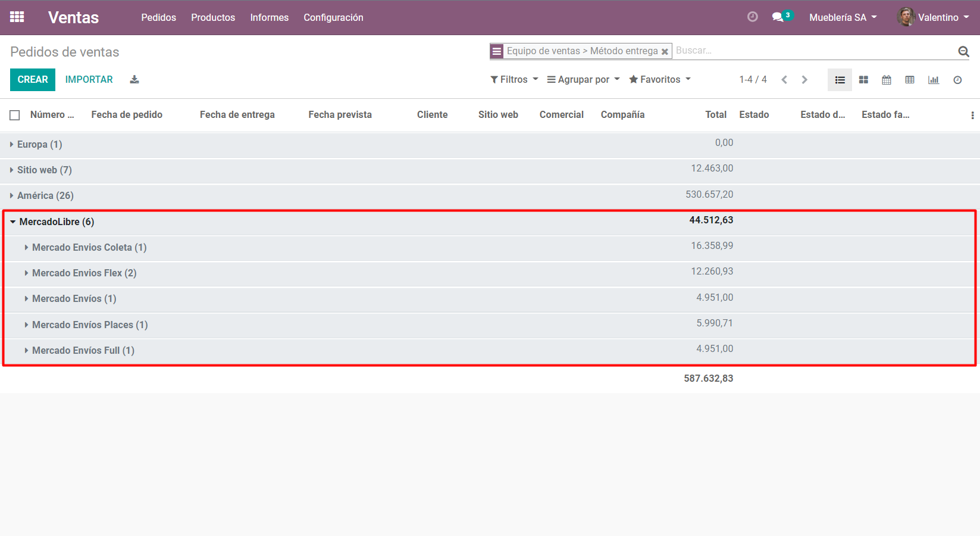This screenshot has height=536, width=980.
Task: Switch to pivot table view
Action: pos(910,80)
